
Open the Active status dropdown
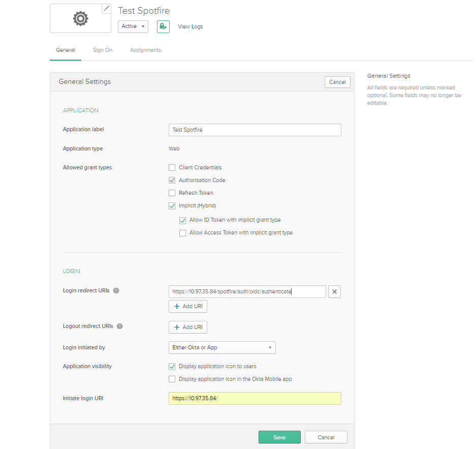(133, 26)
